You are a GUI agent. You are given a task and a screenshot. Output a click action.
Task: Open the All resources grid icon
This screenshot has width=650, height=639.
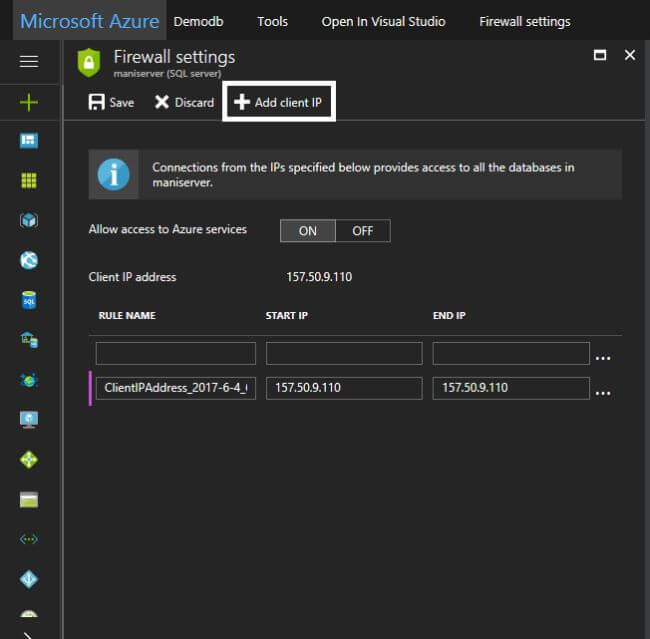coord(29,180)
